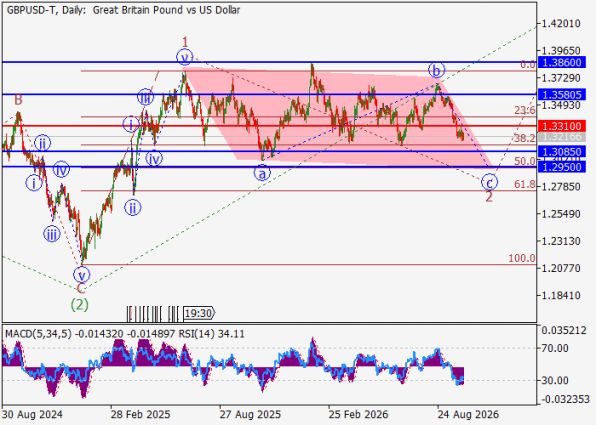Click the red wave 2 label

pyautogui.click(x=489, y=196)
